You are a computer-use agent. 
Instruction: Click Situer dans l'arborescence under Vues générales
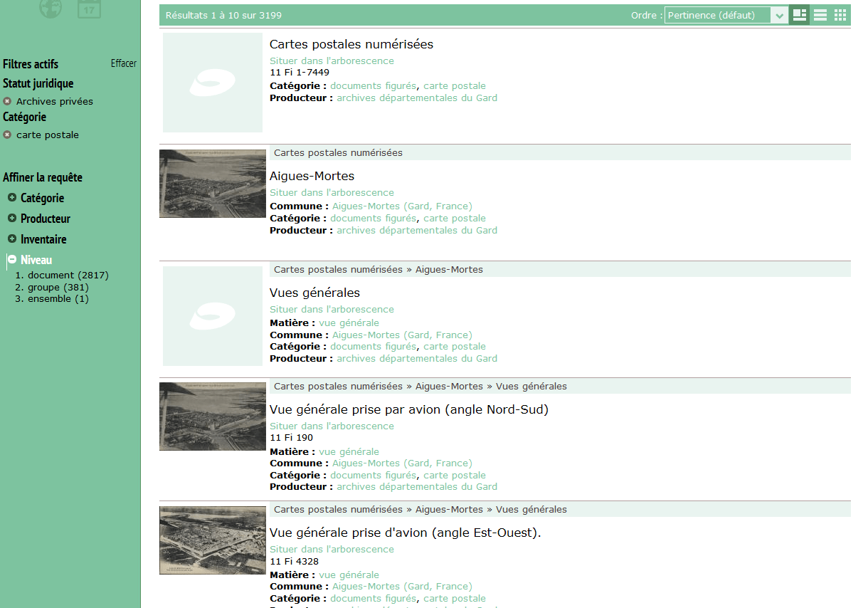point(332,310)
